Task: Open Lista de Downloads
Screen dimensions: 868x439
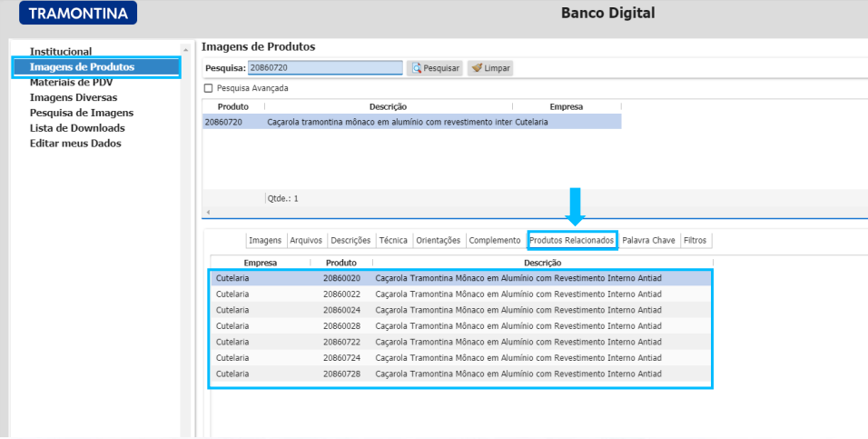Action: point(77,128)
